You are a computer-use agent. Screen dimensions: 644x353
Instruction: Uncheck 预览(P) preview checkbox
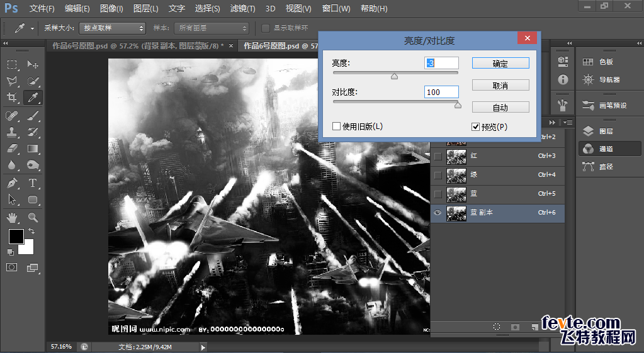tap(476, 127)
